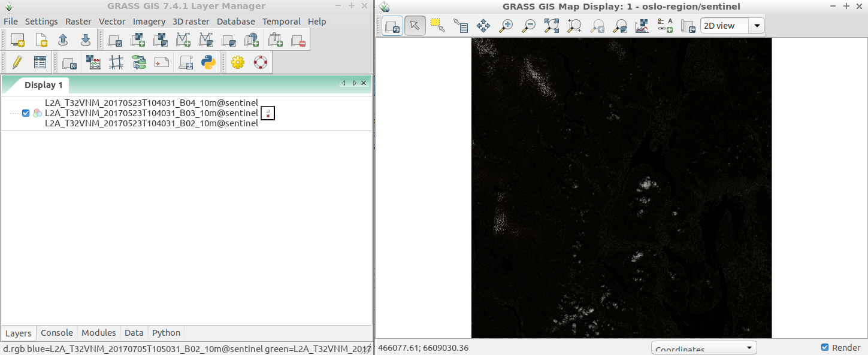Open existing workspace with upload arrow icon
The width and height of the screenshot is (868, 355).
coord(63,40)
